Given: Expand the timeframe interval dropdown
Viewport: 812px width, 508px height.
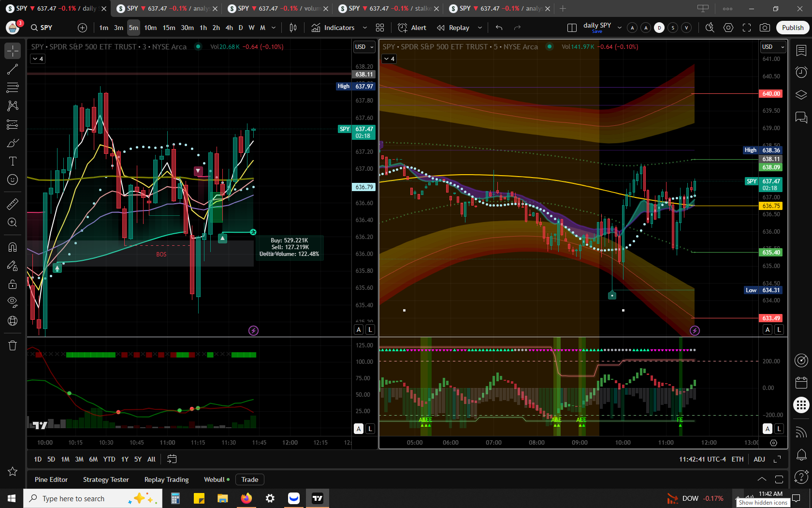Looking at the screenshot, I should pos(274,28).
